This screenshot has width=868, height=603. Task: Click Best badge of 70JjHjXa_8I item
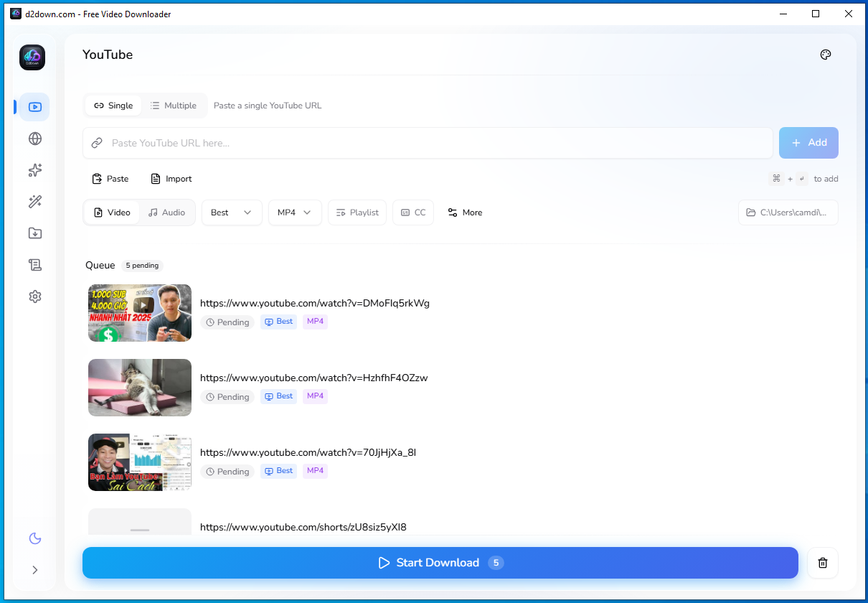click(278, 471)
